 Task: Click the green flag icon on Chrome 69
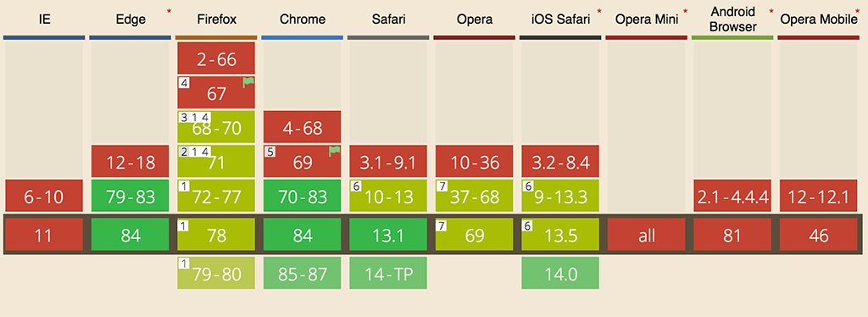[334, 151]
